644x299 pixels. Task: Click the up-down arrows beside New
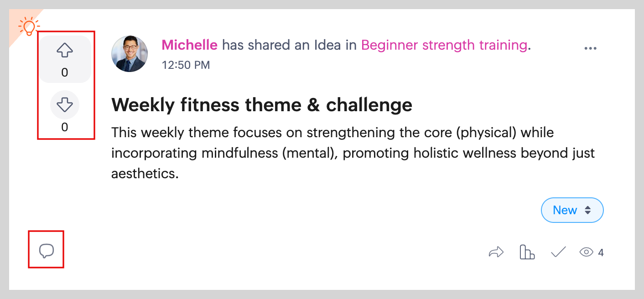pos(588,210)
